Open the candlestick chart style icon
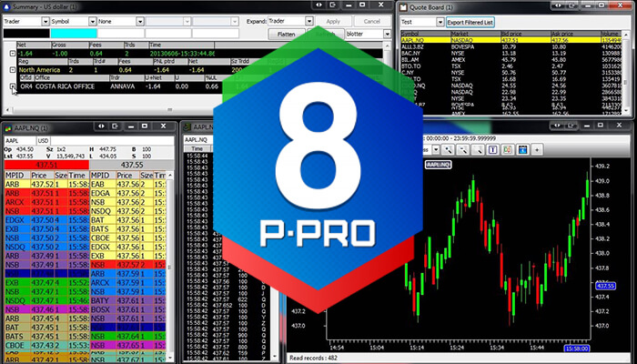 [508, 150]
